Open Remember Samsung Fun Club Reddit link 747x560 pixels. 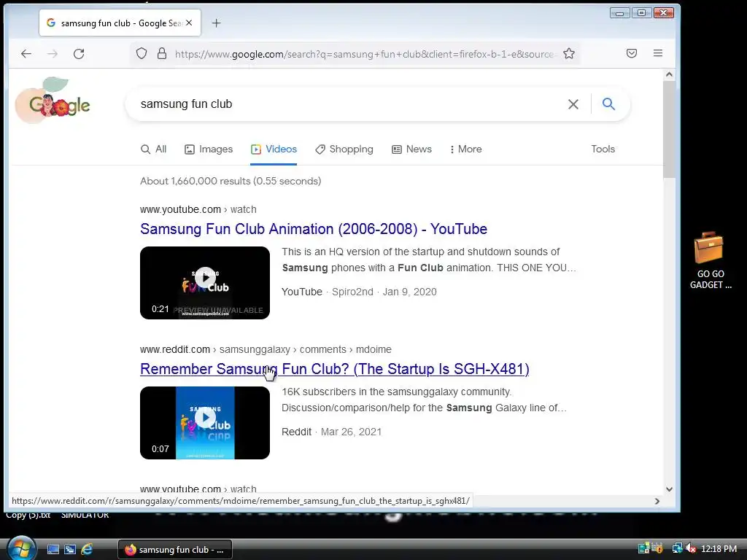[334, 369]
